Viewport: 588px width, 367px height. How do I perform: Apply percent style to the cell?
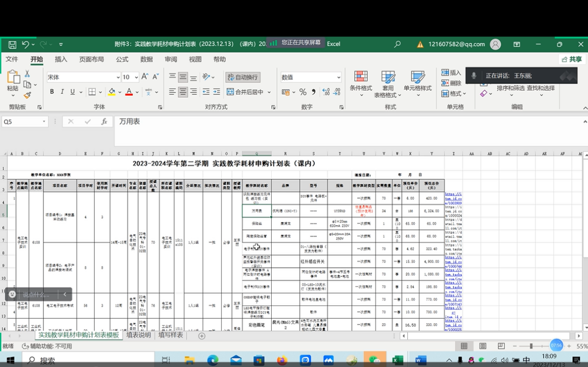click(303, 92)
